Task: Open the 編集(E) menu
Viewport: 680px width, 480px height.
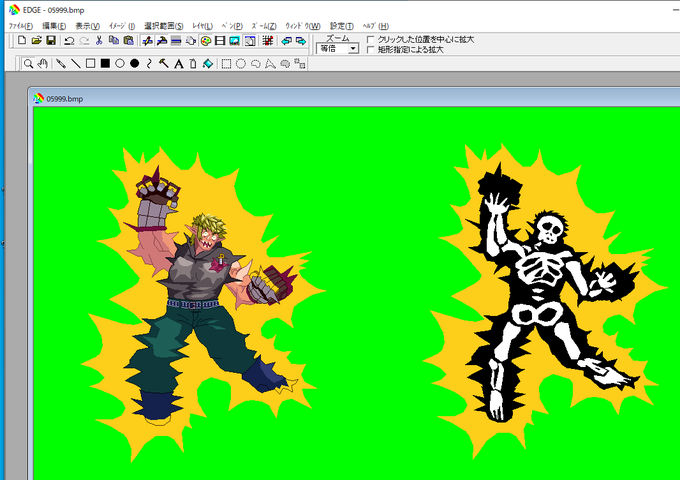Action: [x=54, y=26]
